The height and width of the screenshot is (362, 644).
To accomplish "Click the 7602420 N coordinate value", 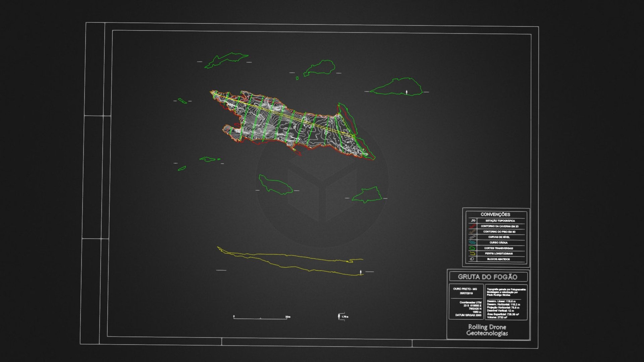I will coord(475,309).
